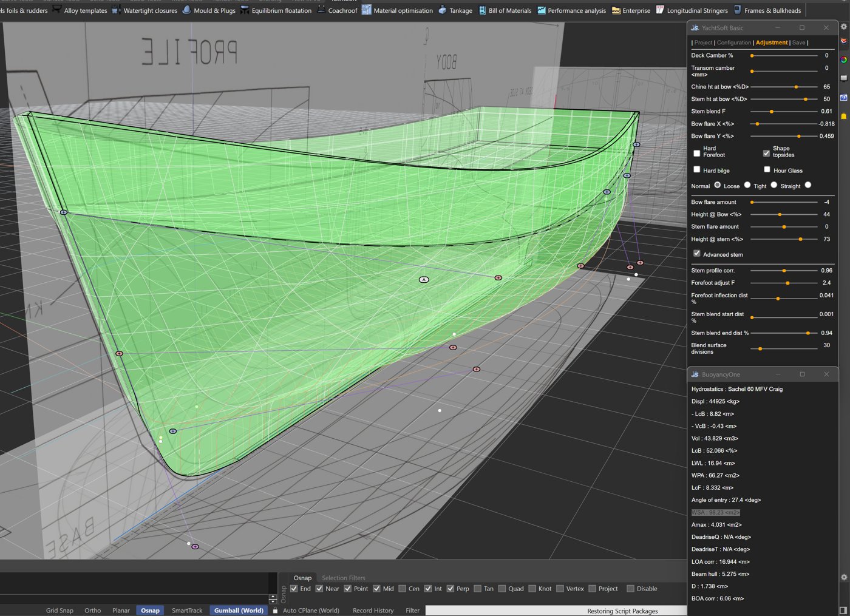Select the Tight radio button
This screenshot has width=850, height=616.
774,184
